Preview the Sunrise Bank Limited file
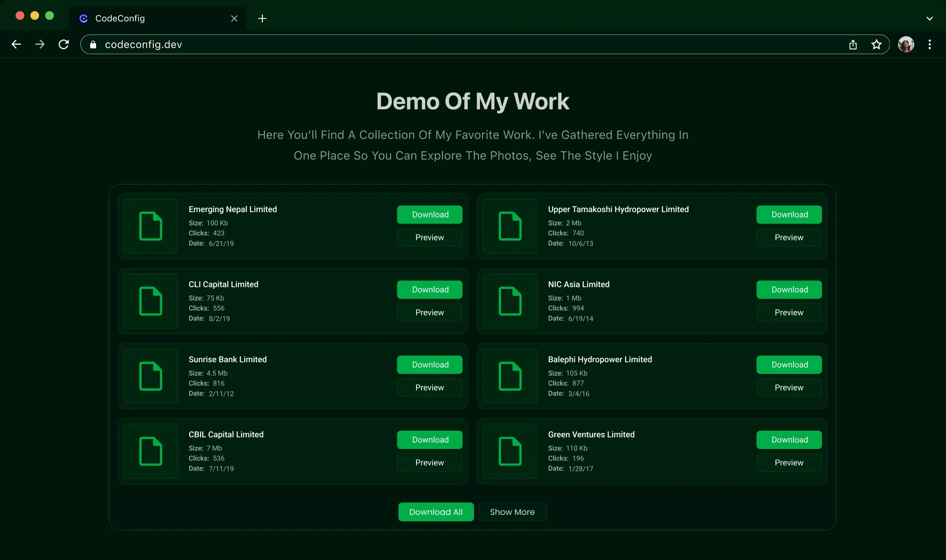Screen dimensions: 946x560 pyautogui.click(x=430, y=387)
